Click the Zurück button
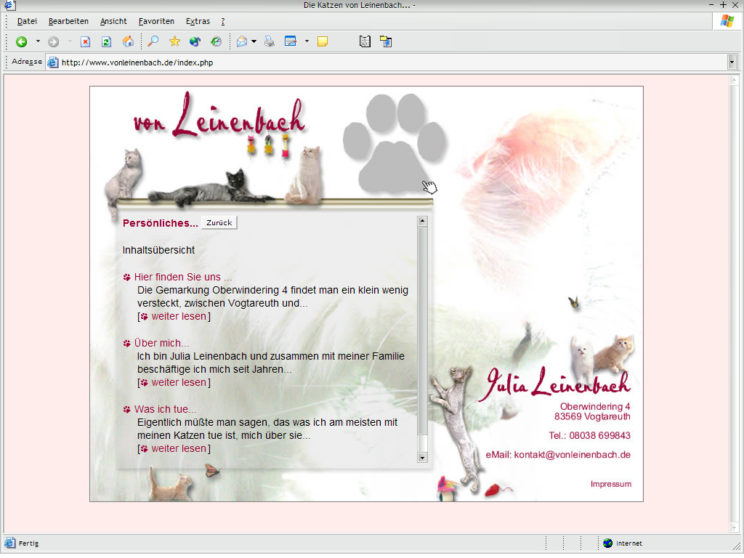 [219, 223]
